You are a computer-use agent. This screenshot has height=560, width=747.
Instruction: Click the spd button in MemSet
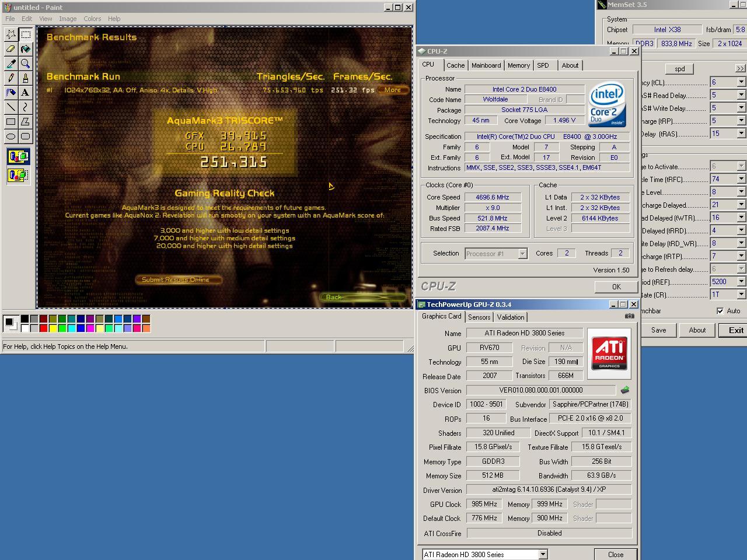680,69
